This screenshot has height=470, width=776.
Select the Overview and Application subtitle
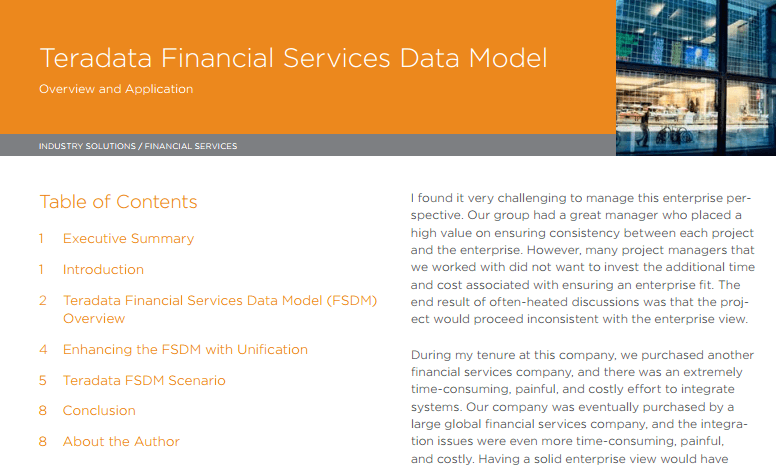coord(116,89)
